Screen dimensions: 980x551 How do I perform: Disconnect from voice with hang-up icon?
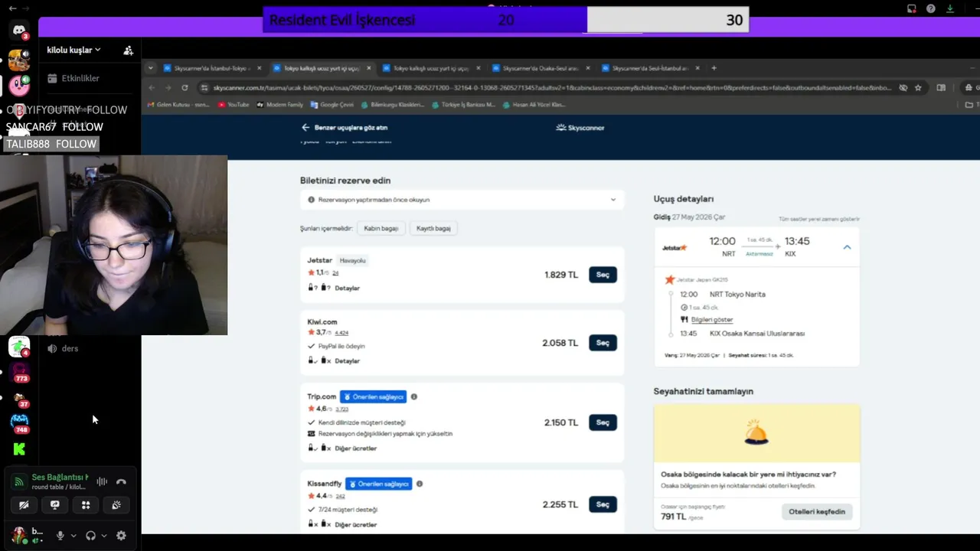121,481
